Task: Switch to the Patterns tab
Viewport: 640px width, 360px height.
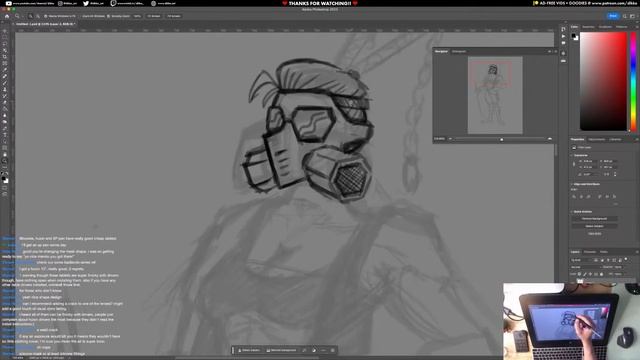Action: 621,27
